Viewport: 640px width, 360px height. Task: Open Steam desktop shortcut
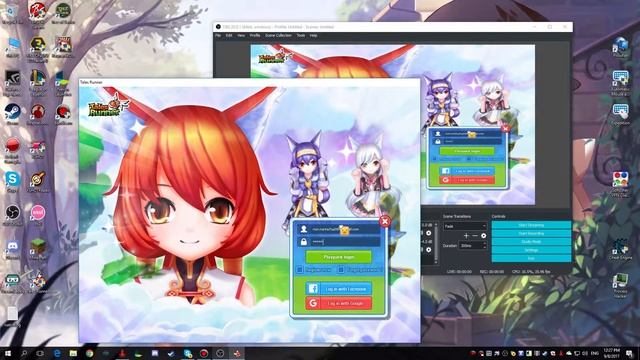[13, 112]
